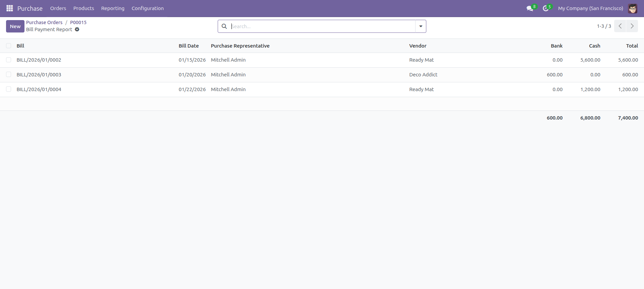Sort by the Vendor column header
This screenshot has height=289, width=644.
point(418,46)
